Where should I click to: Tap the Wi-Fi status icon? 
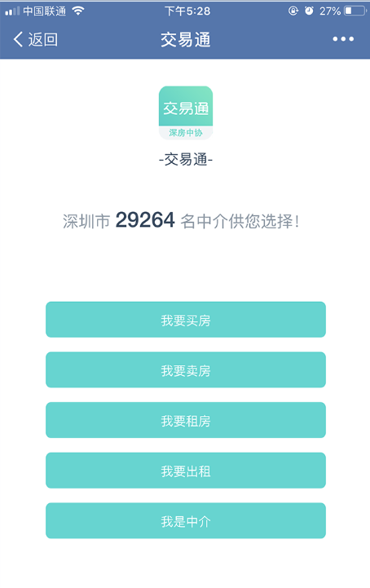78,11
